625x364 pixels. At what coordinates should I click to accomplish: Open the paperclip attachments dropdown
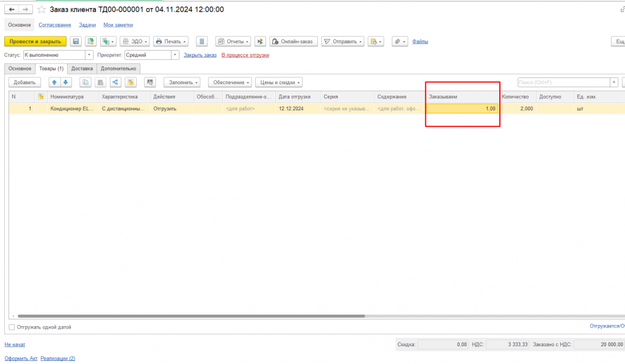pos(400,41)
